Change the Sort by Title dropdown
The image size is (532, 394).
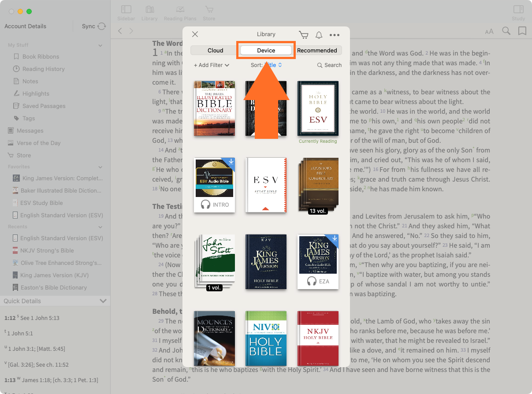click(266, 65)
